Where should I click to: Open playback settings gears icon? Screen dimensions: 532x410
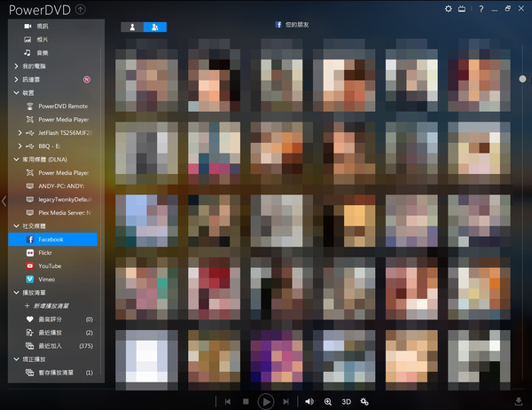point(364,401)
